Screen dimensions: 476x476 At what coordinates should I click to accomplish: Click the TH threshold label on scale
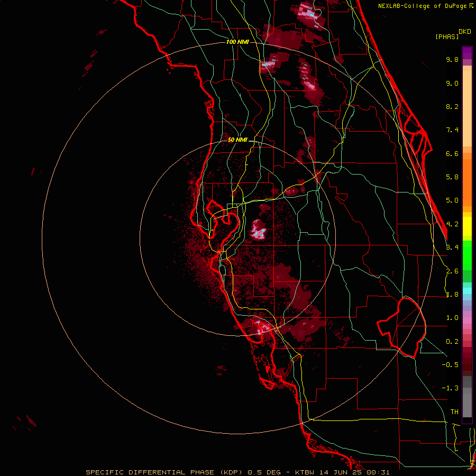[454, 412]
